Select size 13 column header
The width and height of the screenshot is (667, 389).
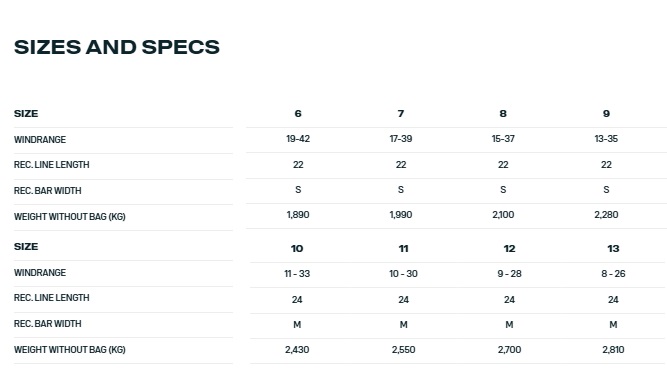pos(613,249)
